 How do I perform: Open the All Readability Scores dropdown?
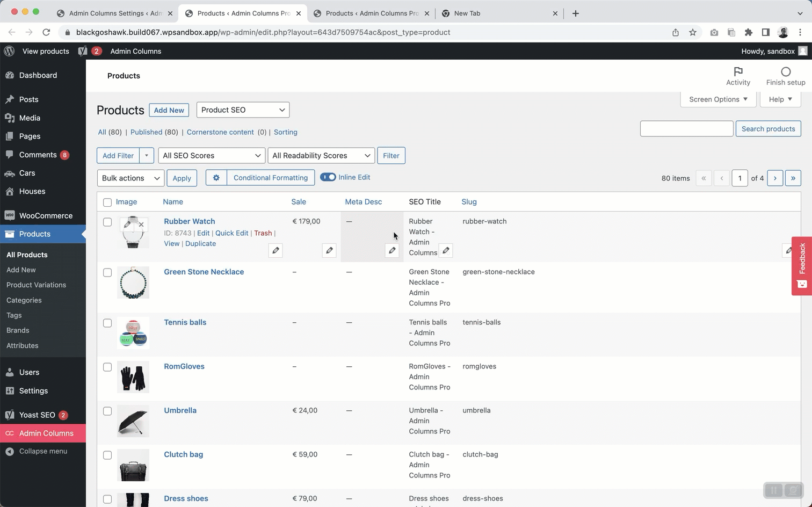pos(321,156)
